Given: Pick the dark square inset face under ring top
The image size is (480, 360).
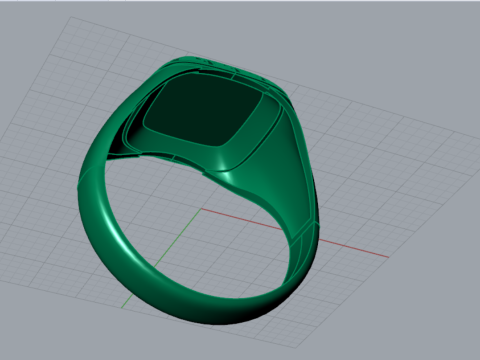Looking at the screenshot, I should (x=203, y=110).
